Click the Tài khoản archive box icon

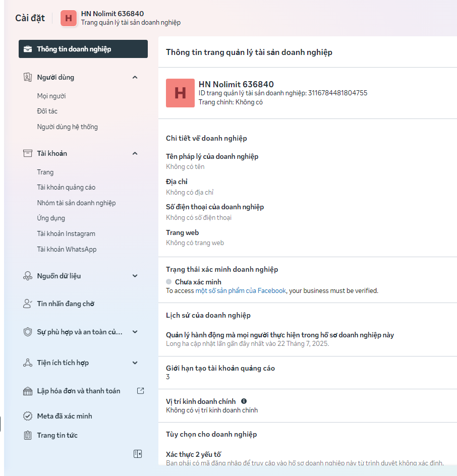[x=28, y=153]
